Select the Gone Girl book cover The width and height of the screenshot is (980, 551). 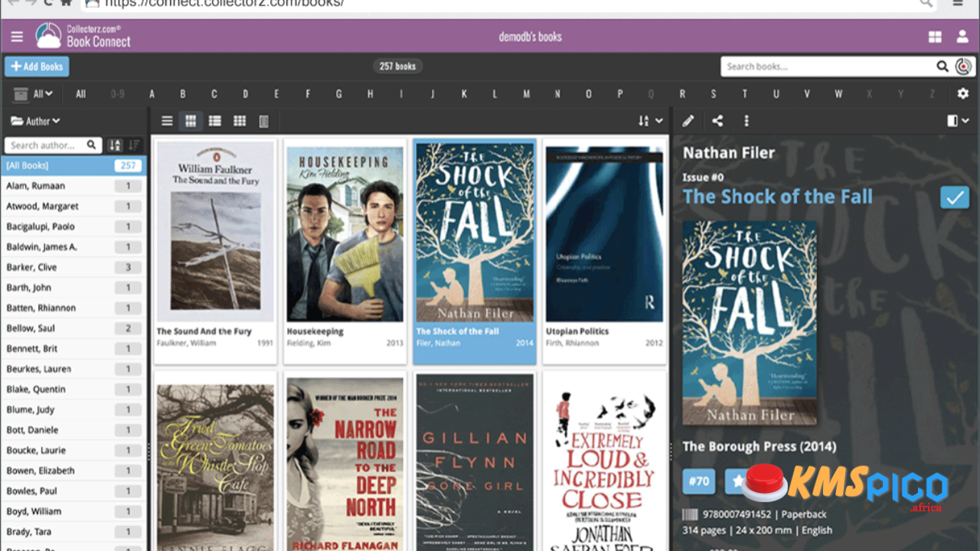475,462
